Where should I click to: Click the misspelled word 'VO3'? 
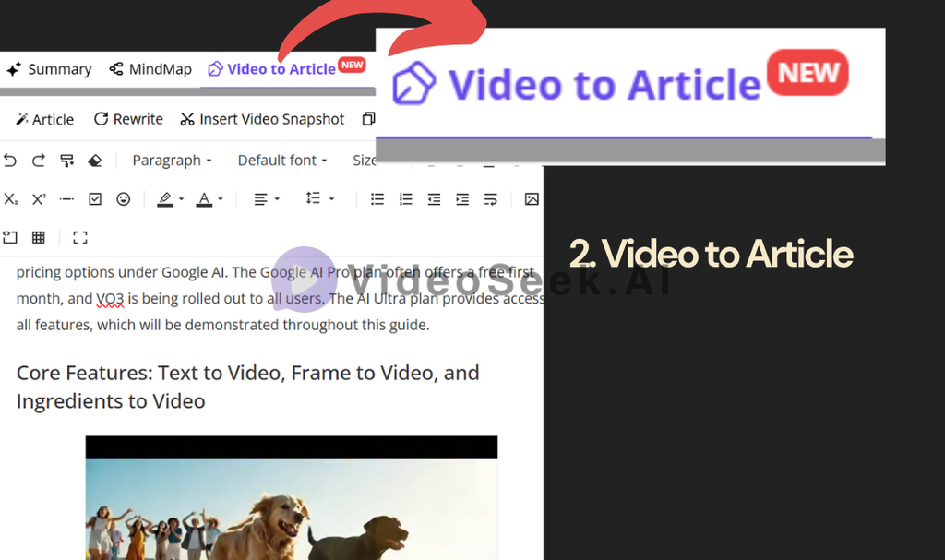coord(110,299)
